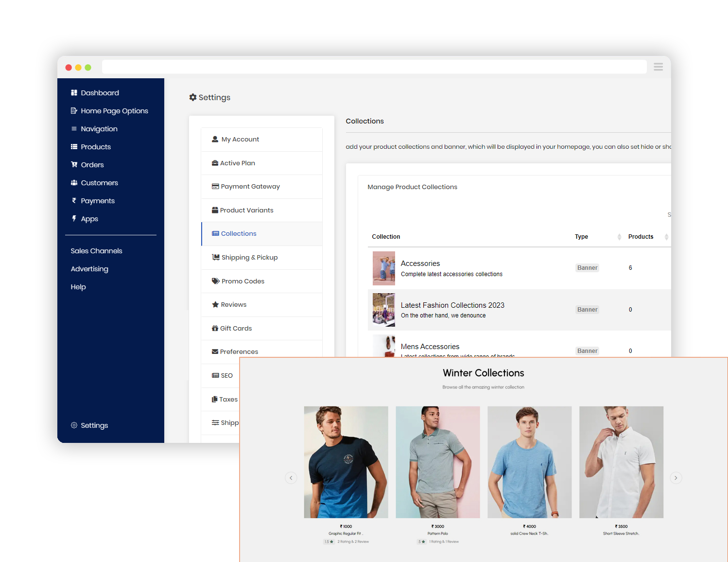The width and height of the screenshot is (728, 562).
Task: Open Home Page Options in sidebar
Action: coord(114,111)
